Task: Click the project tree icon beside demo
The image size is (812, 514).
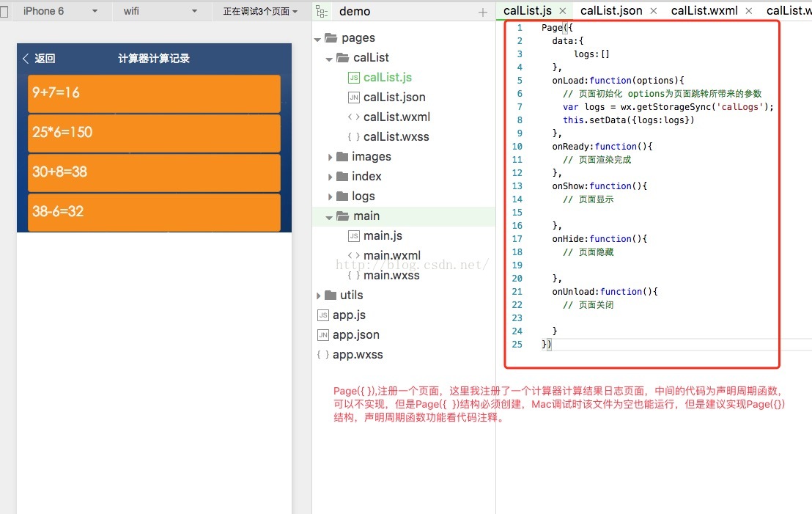Action: coord(321,12)
